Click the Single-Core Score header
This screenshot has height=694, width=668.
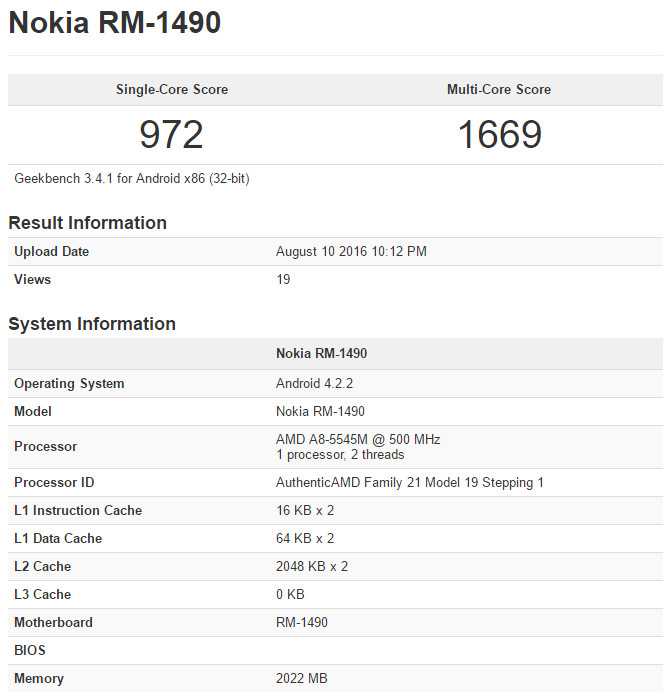pyautogui.click(x=172, y=90)
